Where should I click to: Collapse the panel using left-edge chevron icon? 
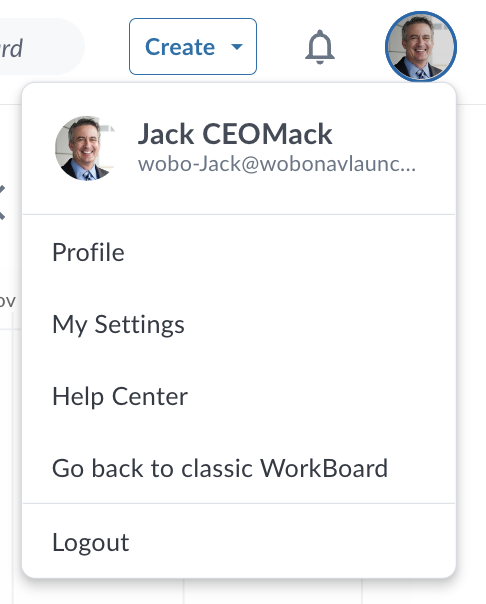click(x=2, y=202)
